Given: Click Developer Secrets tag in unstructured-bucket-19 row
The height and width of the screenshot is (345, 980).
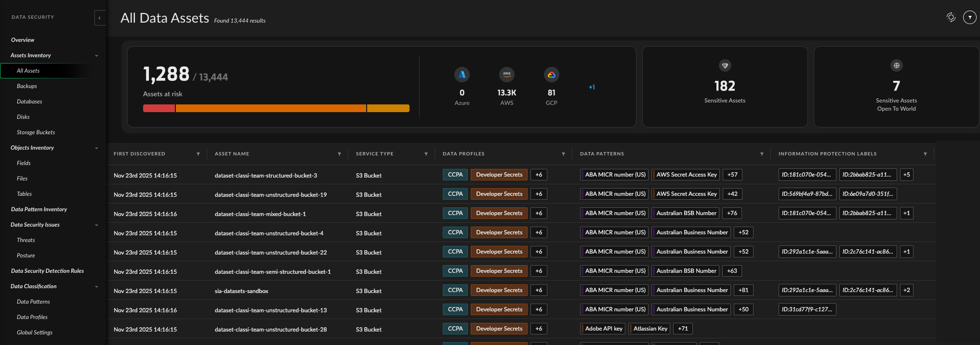Looking at the screenshot, I should tap(499, 194).
